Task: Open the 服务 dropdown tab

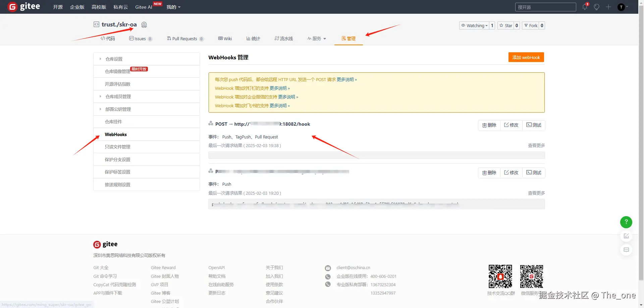Action: tap(317, 39)
